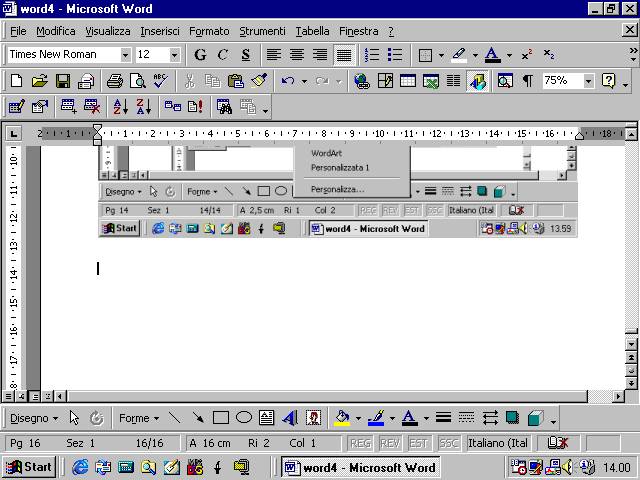Open the 75% zoom dropdown
Screen dimensions: 640x480
(x=588, y=81)
